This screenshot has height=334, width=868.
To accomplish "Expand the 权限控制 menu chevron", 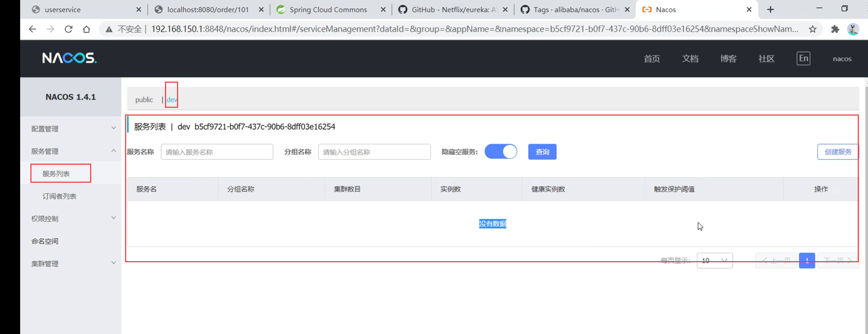I will [113, 218].
